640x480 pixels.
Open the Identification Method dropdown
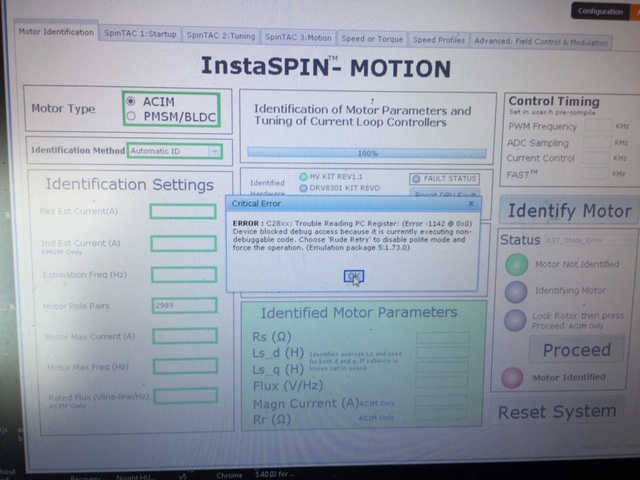175,151
